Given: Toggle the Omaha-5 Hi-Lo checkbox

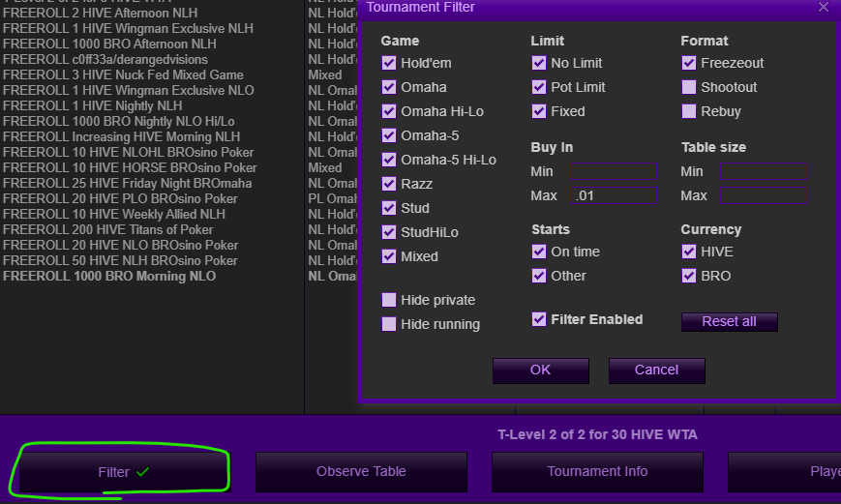Looking at the screenshot, I should 389,160.
